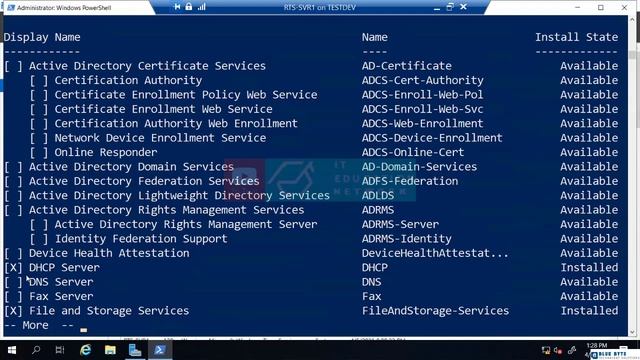This screenshot has height=360, width=640.
Task: Open the Windows Start menu
Action: click(12, 350)
